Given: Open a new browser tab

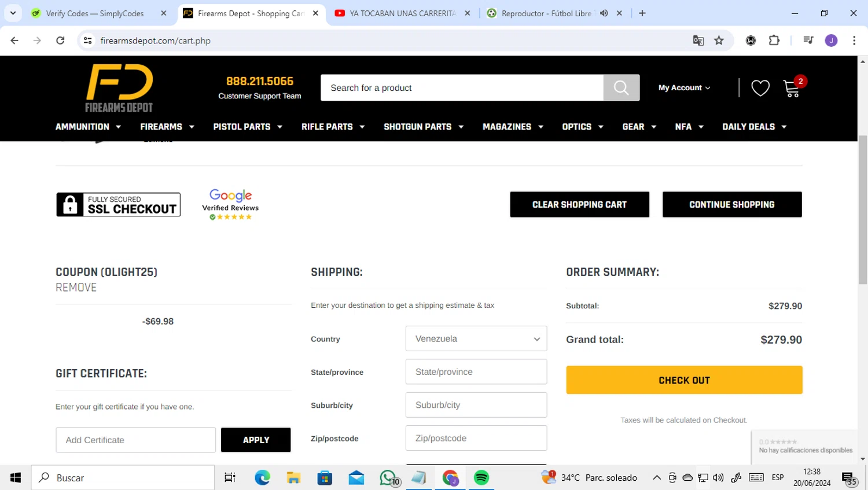Looking at the screenshot, I should coord(642,13).
